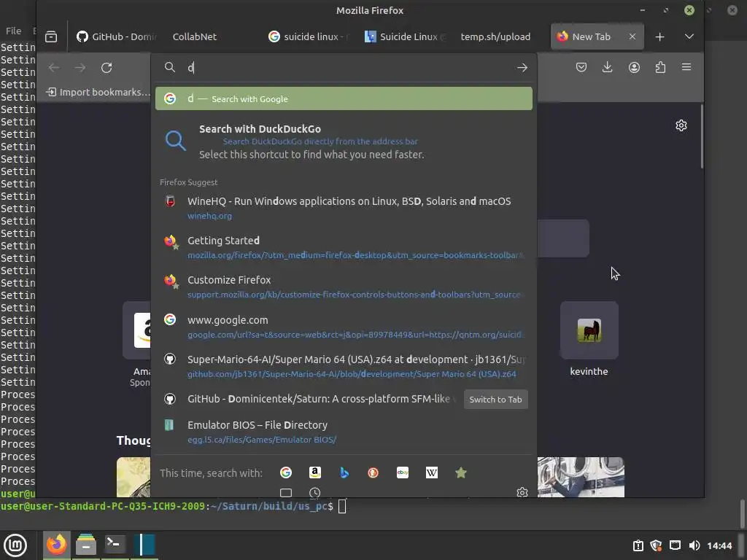Open the kevinthe shortcut tile
747x560 pixels.
tap(589, 339)
